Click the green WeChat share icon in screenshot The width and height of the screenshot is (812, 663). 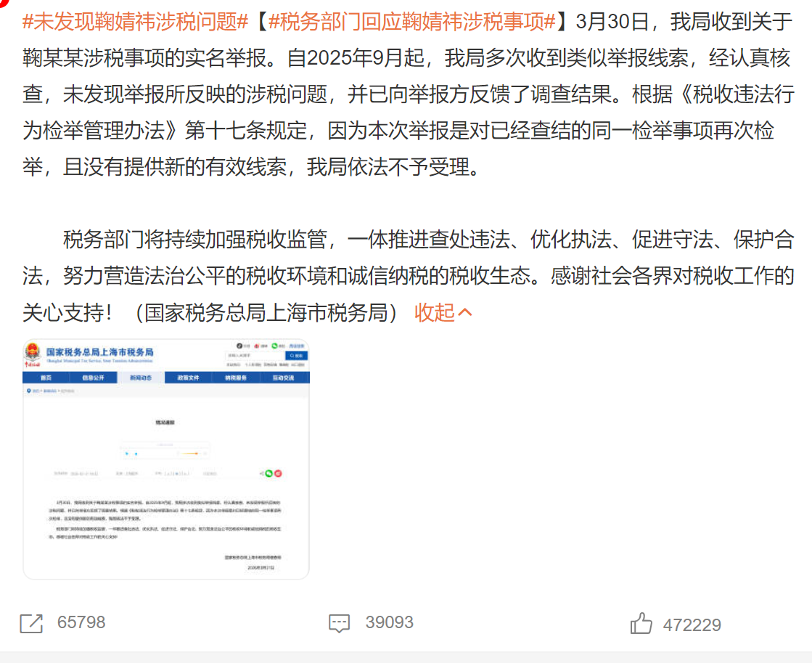click(x=269, y=473)
